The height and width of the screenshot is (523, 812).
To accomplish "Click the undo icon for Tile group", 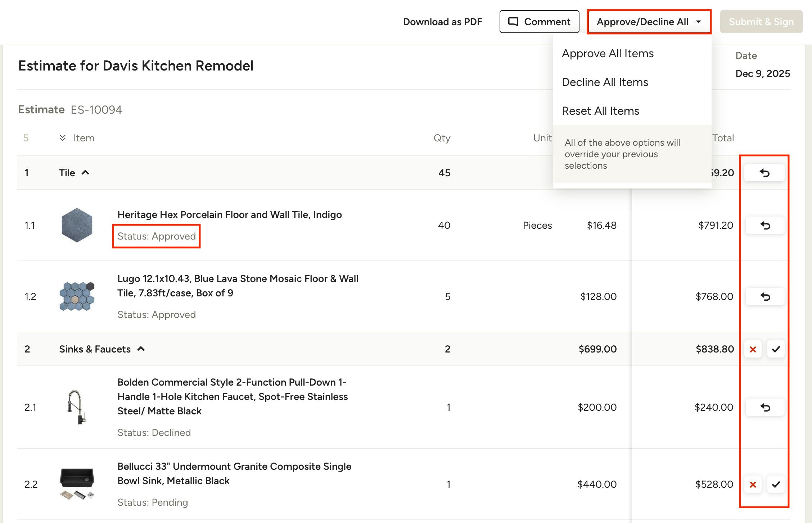I will 764,173.
